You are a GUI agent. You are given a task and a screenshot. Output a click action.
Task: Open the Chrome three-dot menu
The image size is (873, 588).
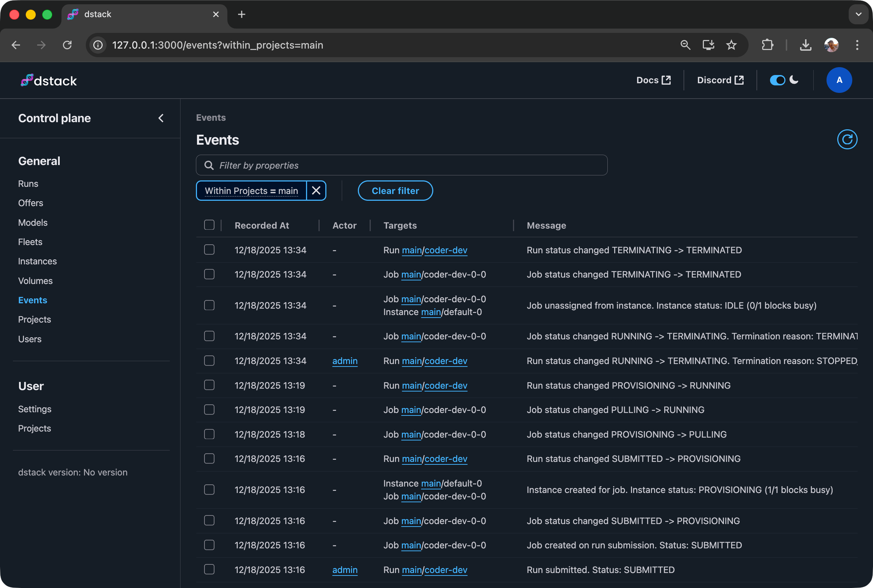[857, 45]
